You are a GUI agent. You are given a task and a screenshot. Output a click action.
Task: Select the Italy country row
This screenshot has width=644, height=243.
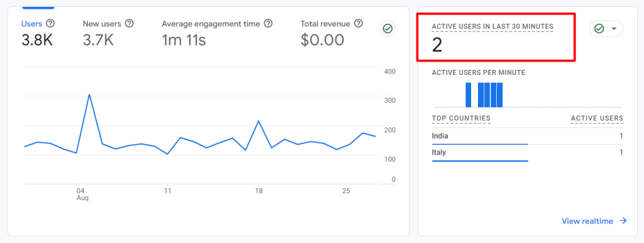[x=528, y=153]
